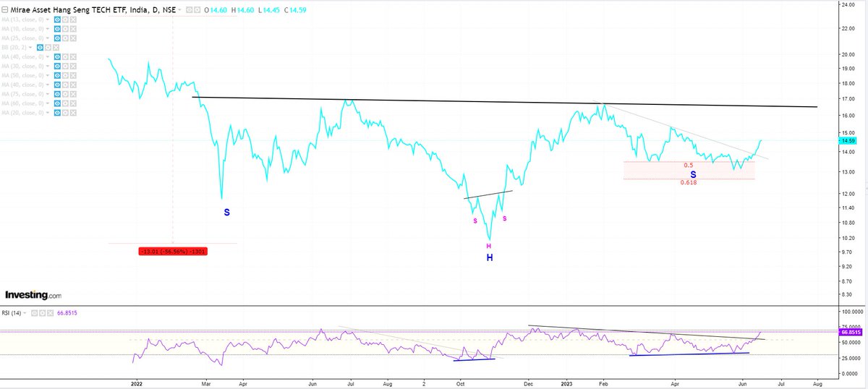Expand the MA (20, close, 0) dropdown arrow
Image resolution: width=868 pixels, height=389 pixels.
click(x=47, y=113)
